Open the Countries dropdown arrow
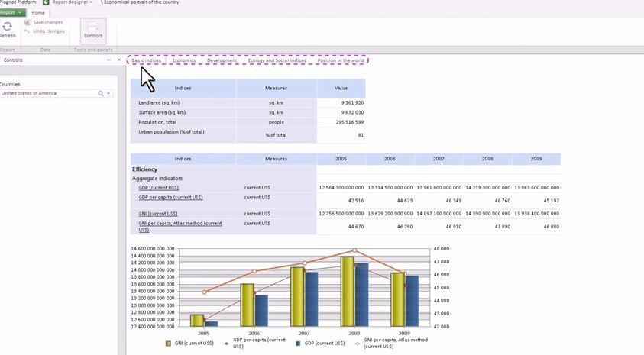This screenshot has width=644, height=355. pos(108,93)
